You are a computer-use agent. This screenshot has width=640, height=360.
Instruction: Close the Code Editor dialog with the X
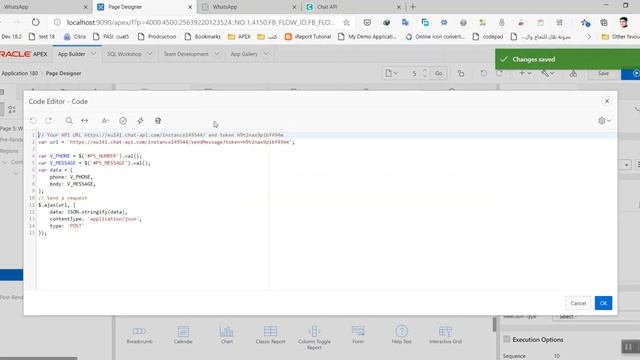pos(607,101)
